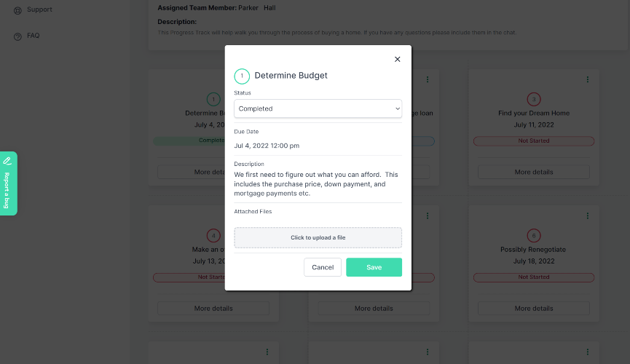Viewport: 630px width, 364px height.
Task: Open options menu for Possibly Renegotiate card
Action: (x=588, y=215)
